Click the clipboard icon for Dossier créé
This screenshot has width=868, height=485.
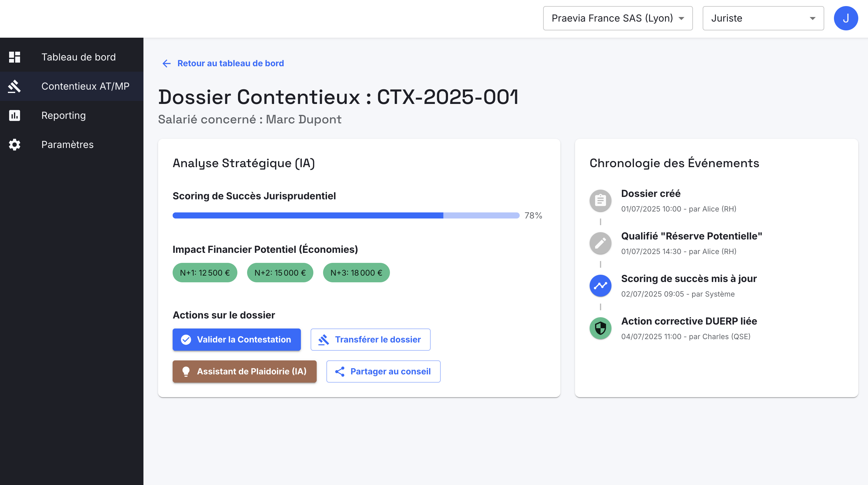click(x=600, y=201)
